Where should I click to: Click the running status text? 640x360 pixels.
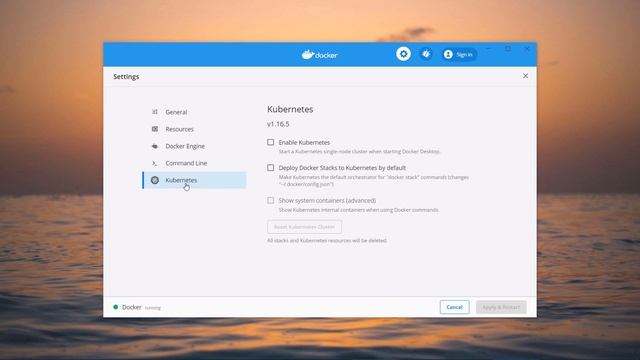click(153, 308)
